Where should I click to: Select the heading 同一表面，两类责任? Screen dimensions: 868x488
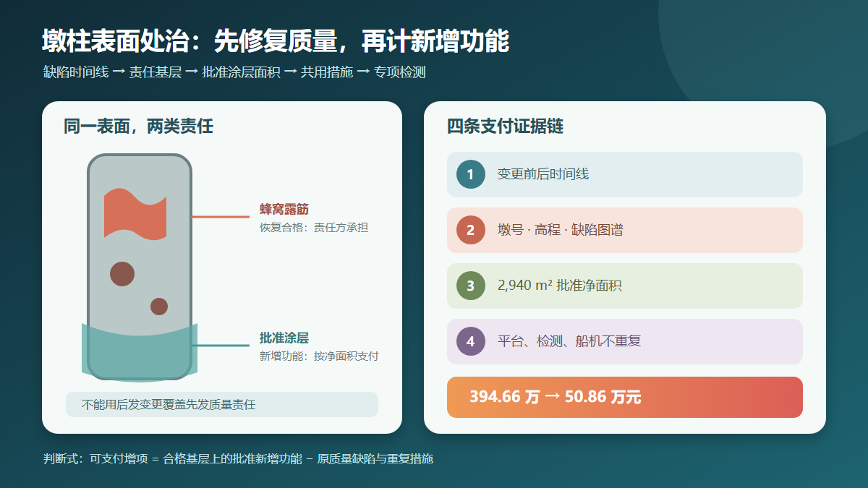coord(138,127)
